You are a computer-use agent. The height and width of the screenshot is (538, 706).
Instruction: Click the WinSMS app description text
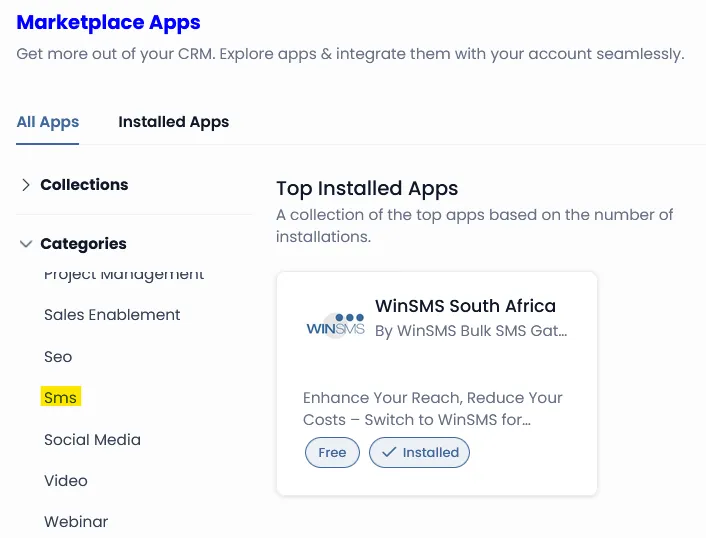click(432, 408)
